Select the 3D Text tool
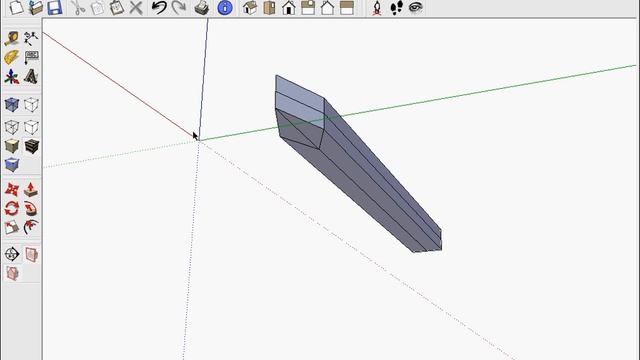This screenshot has width=640, height=360. pyautogui.click(x=31, y=76)
